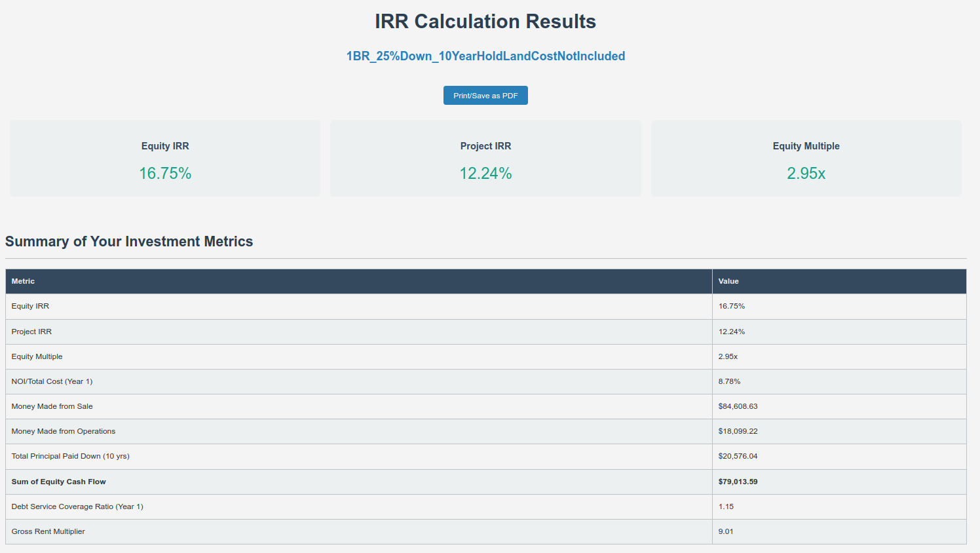This screenshot has width=980, height=553.
Task: Click the Metric column header
Action: coord(359,282)
